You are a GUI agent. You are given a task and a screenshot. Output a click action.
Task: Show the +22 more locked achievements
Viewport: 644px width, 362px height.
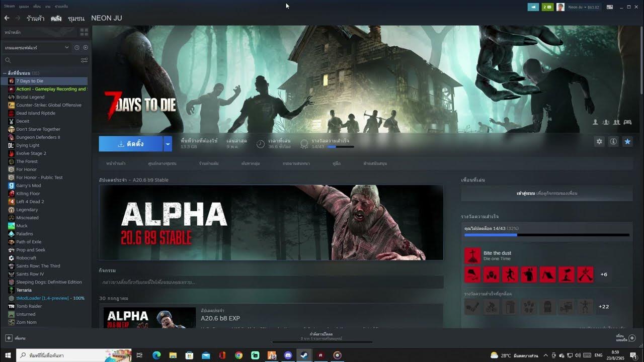[604, 307]
